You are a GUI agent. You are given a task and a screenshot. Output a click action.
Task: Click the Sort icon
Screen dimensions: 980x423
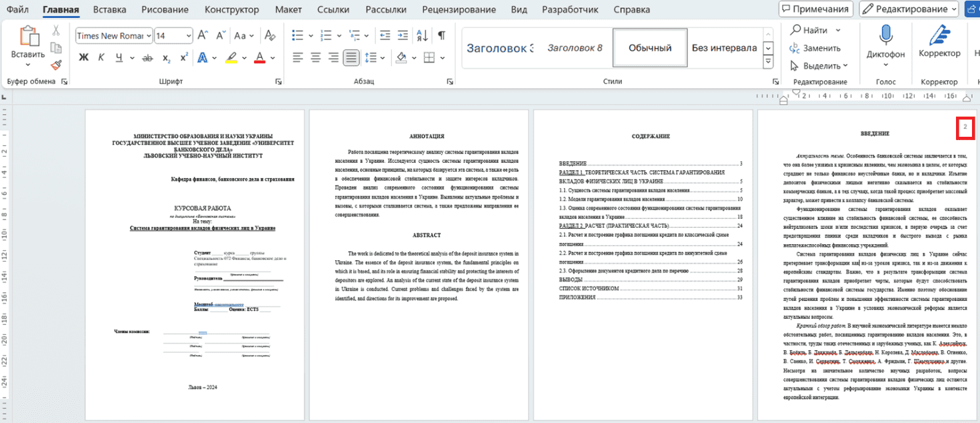[421, 35]
